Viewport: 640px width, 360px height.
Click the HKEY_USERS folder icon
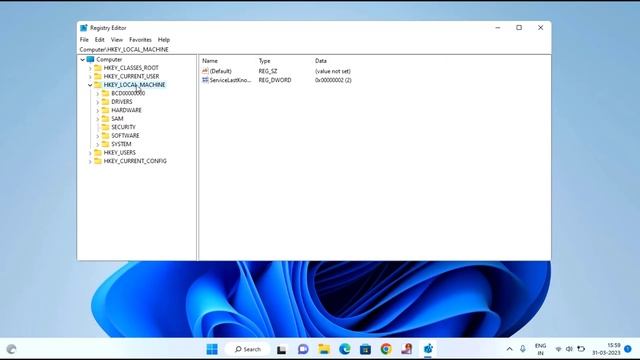98,152
